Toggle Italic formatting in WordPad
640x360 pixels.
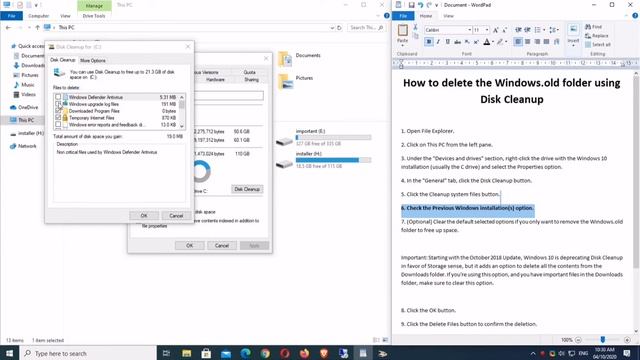tap(438, 42)
